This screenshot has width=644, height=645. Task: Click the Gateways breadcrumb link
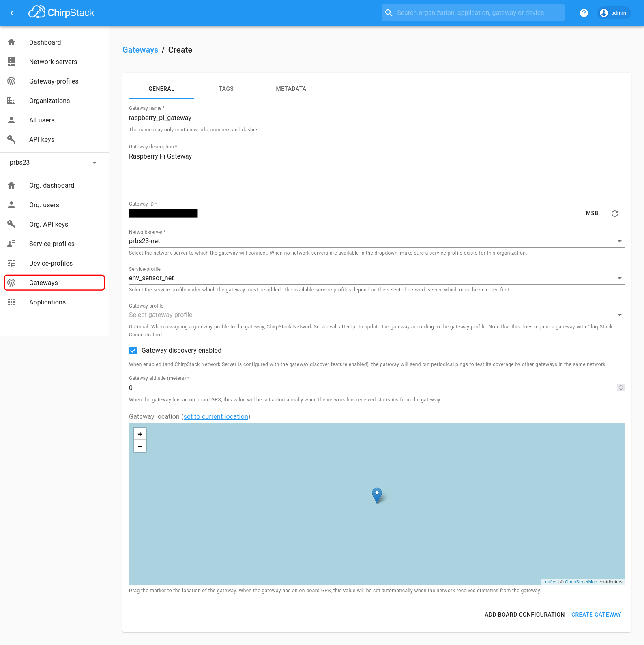click(140, 50)
